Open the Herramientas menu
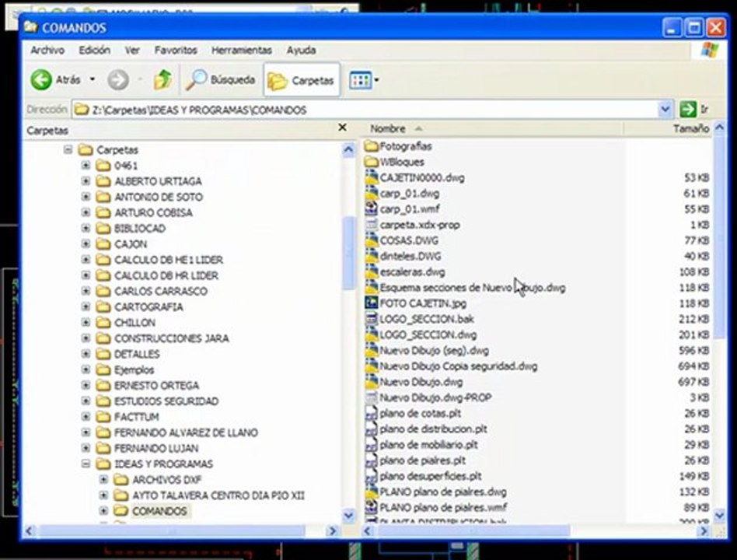This screenshot has width=737, height=560. 242,50
